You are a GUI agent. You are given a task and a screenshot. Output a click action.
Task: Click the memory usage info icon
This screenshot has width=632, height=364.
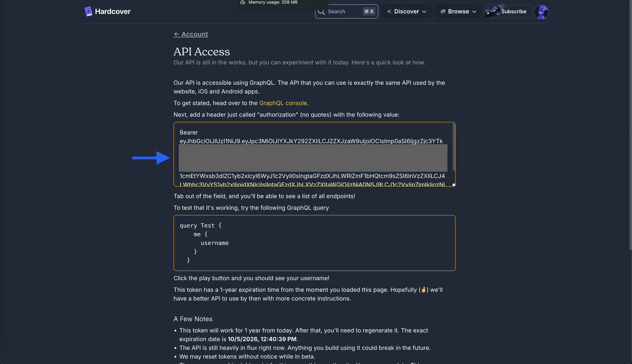click(242, 3)
